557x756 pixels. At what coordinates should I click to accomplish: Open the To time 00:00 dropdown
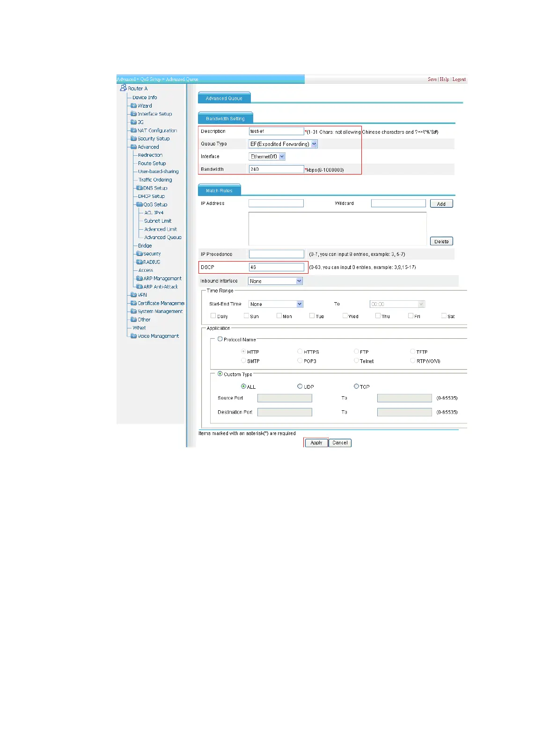(x=397, y=304)
